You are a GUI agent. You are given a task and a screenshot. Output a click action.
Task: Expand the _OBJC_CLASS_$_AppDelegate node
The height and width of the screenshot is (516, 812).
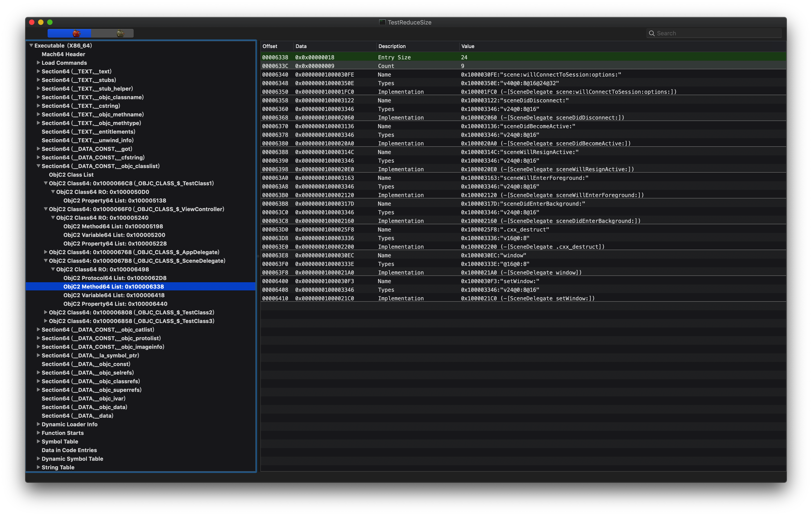(46, 252)
